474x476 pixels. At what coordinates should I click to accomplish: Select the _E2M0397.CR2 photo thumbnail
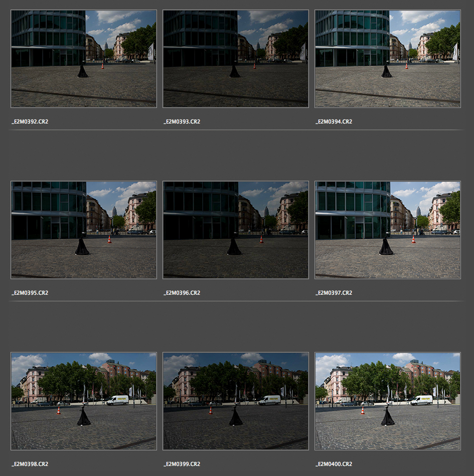coord(387,230)
